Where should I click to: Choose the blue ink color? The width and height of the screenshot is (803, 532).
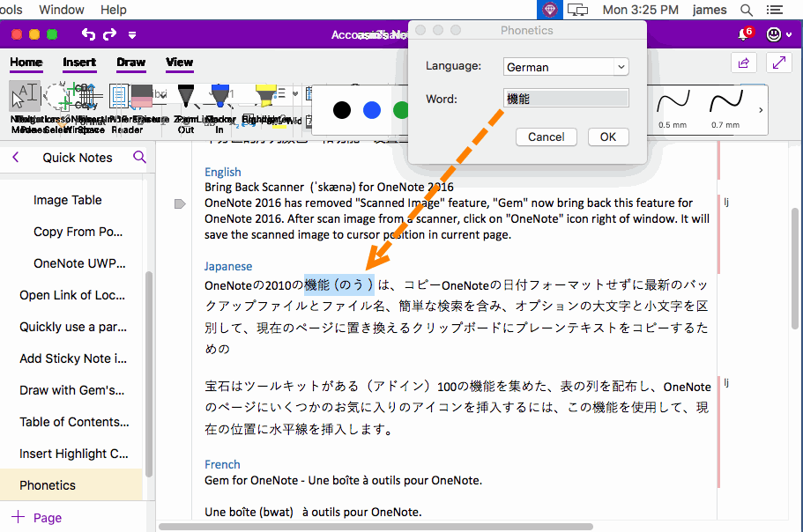click(x=372, y=110)
